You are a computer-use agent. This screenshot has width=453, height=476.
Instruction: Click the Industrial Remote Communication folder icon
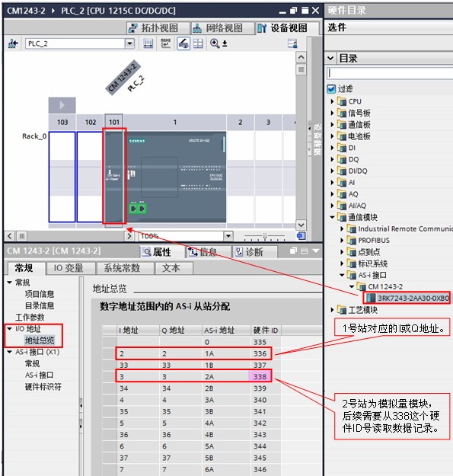[x=351, y=228]
